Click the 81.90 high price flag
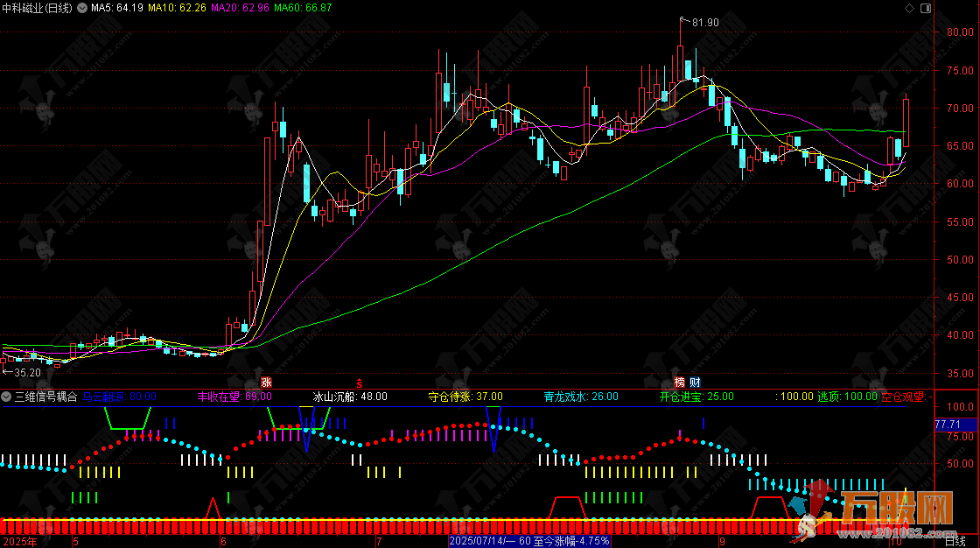Screen dimensions: 980x548 pos(703,22)
